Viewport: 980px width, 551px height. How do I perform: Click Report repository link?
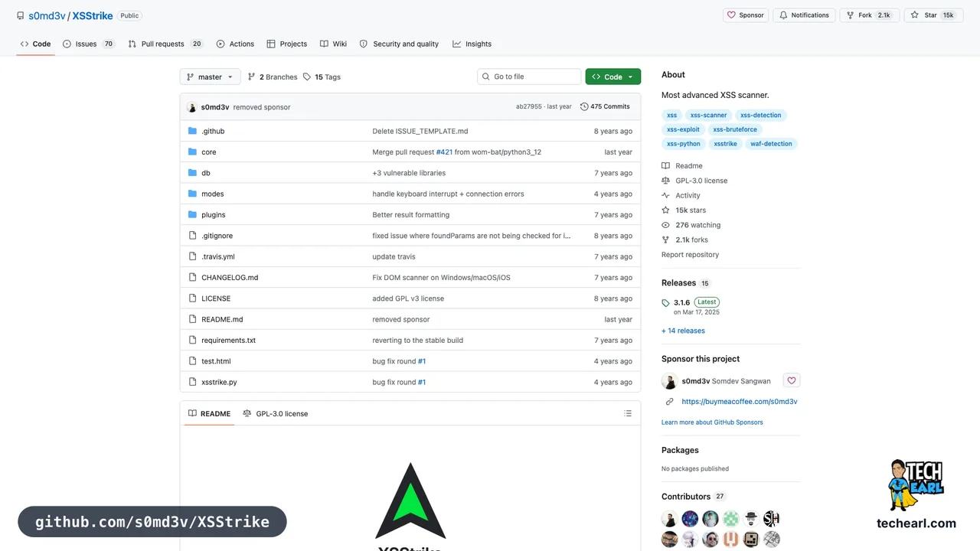click(x=690, y=255)
